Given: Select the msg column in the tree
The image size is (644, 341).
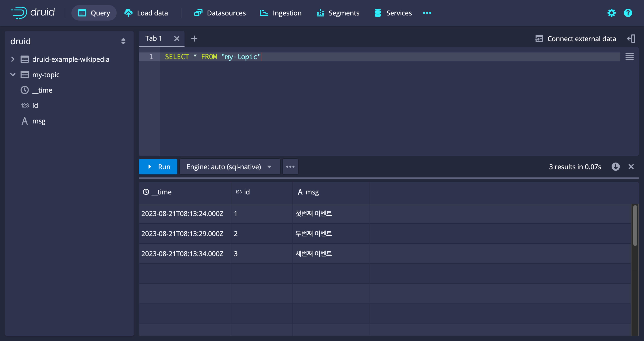Looking at the screenshot, I should (39, 121).
